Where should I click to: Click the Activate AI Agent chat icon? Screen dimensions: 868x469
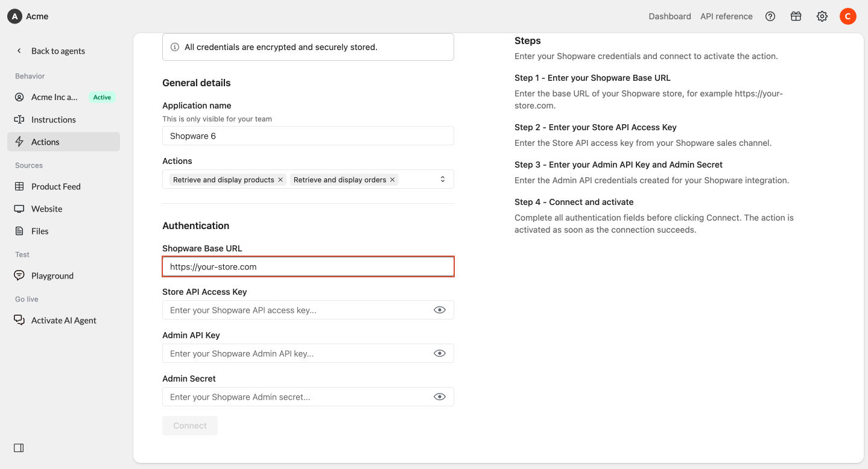click(x=19, y=320)
